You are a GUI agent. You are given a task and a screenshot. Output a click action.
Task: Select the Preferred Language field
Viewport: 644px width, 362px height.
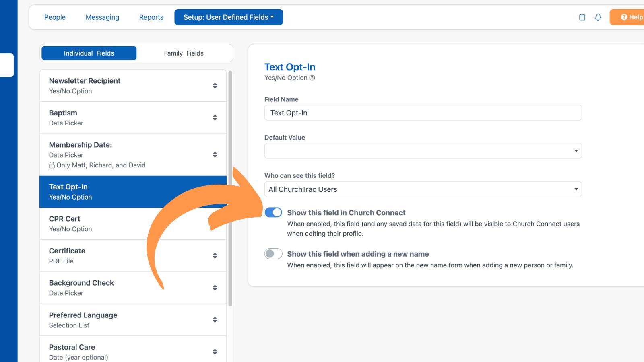click(x=133, y=320)
